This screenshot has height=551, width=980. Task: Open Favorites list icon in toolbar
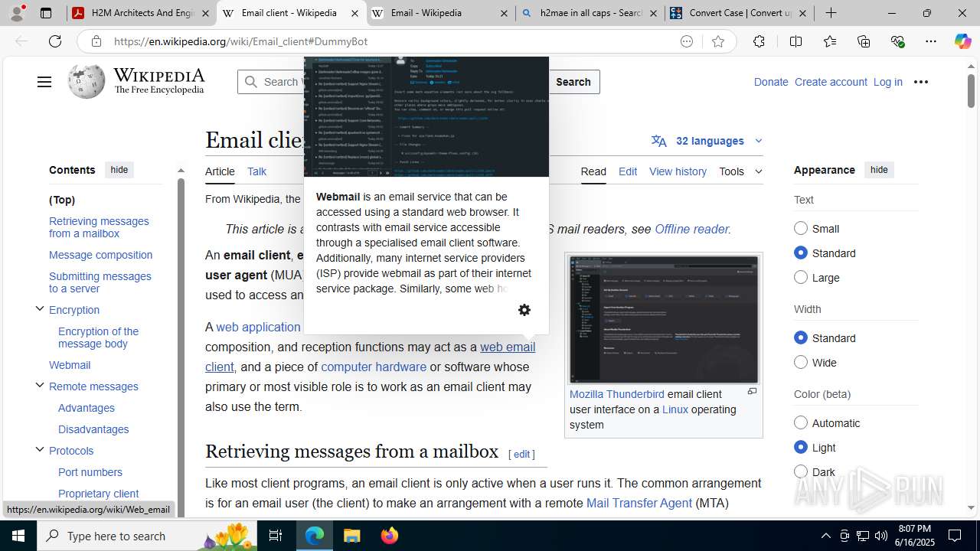(x=830, y=41)
